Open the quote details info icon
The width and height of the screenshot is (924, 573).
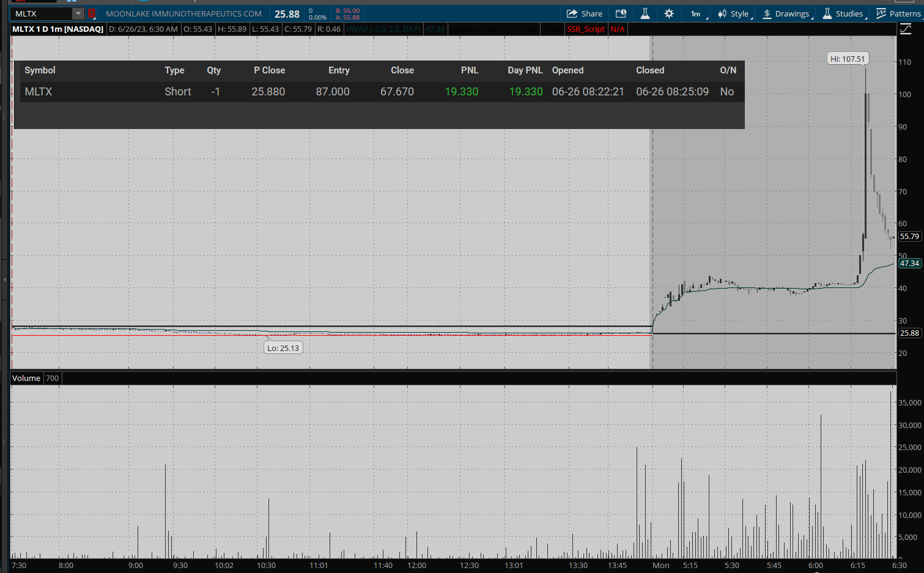(621, 13)
